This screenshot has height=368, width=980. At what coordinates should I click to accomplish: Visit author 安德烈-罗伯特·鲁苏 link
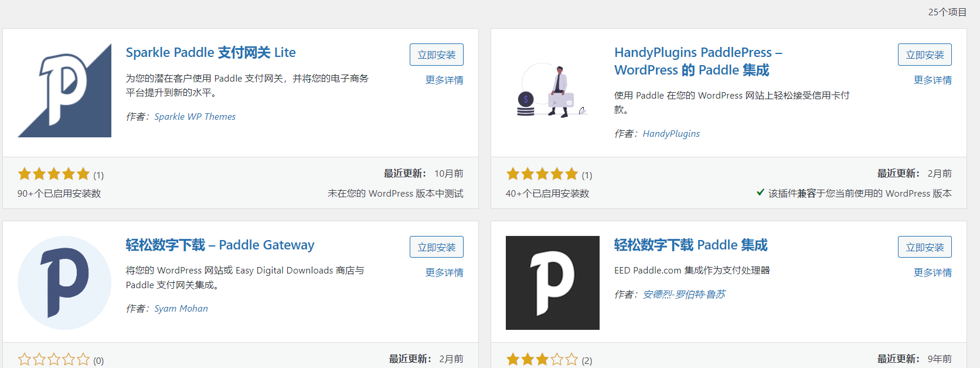(684, 294)
